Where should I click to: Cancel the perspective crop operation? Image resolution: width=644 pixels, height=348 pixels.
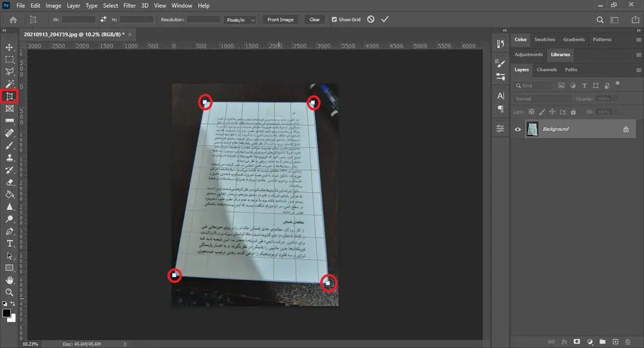pos(371,19)
